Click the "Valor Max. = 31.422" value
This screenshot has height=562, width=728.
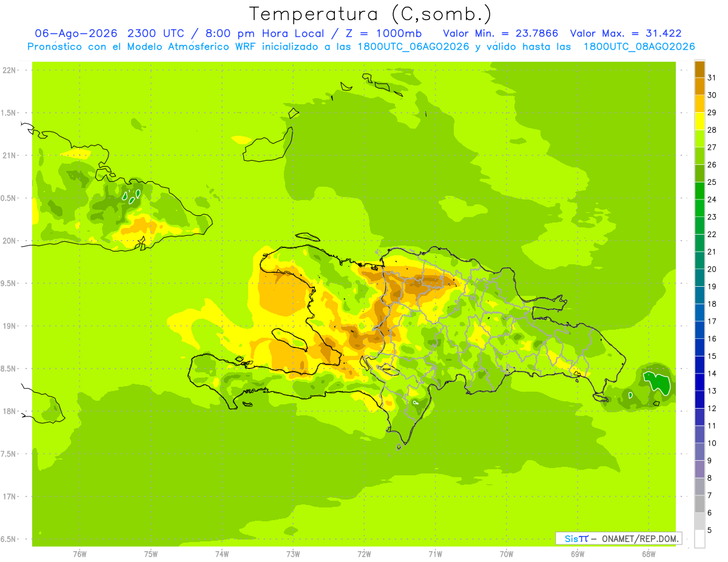pos(626,34)
